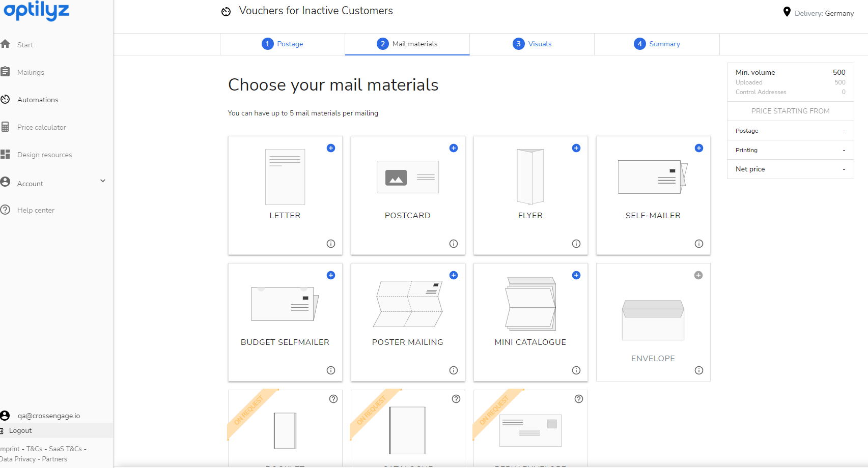Click the plus icon on Flyer card
868x468 pixels.
[576, 148]
